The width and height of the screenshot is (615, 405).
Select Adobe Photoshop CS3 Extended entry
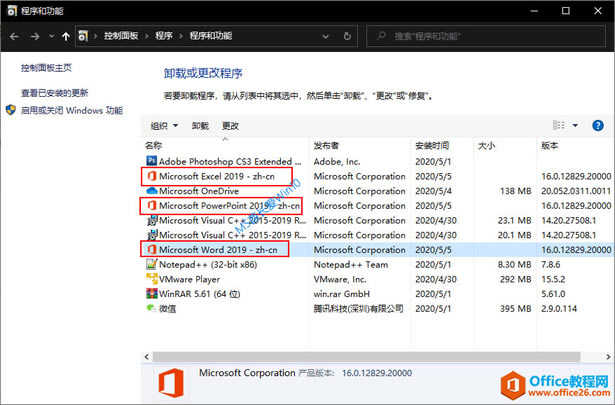tap(230, 162)
